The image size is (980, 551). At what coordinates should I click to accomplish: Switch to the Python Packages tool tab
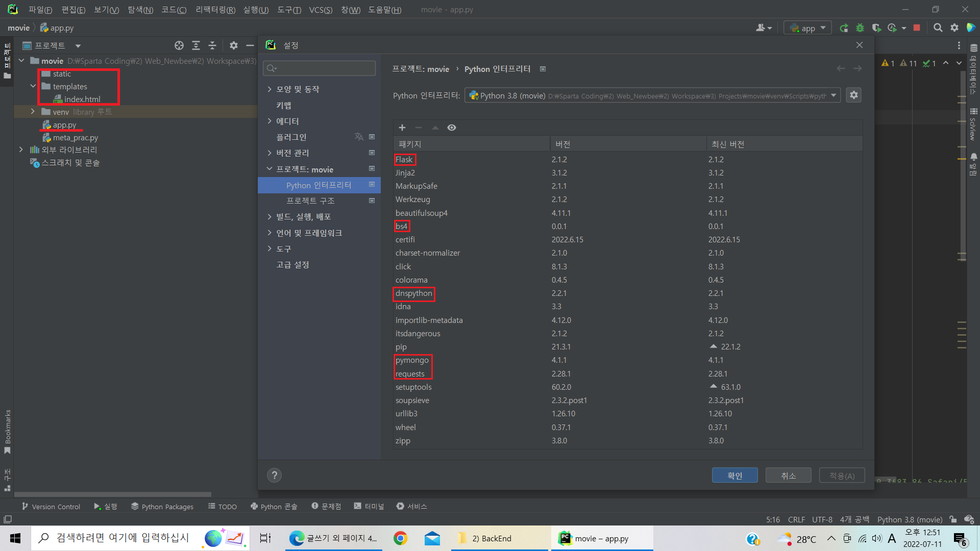(x=162, y=507)
